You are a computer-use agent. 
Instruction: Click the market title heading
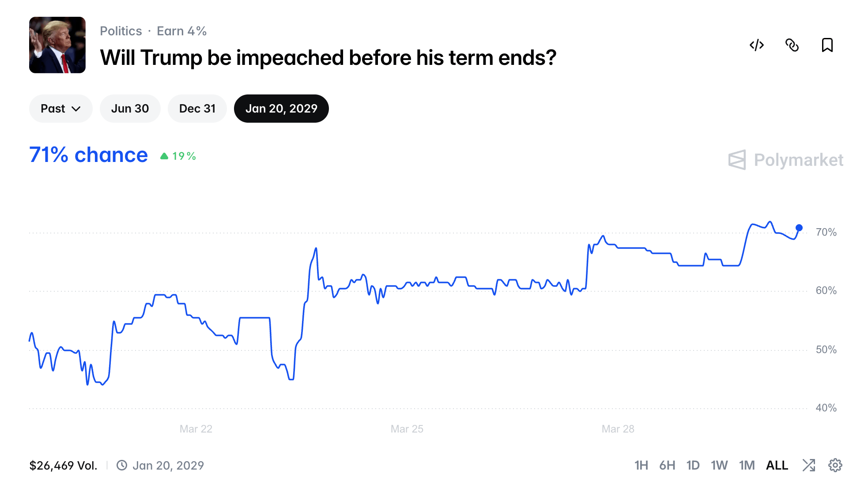(328, 57)
